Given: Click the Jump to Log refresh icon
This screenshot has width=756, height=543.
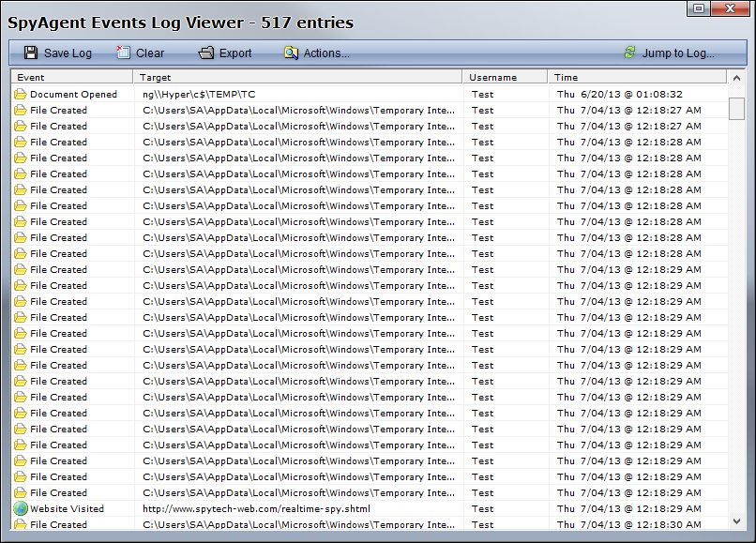Looking at the screenshot, I should (629, 53).
